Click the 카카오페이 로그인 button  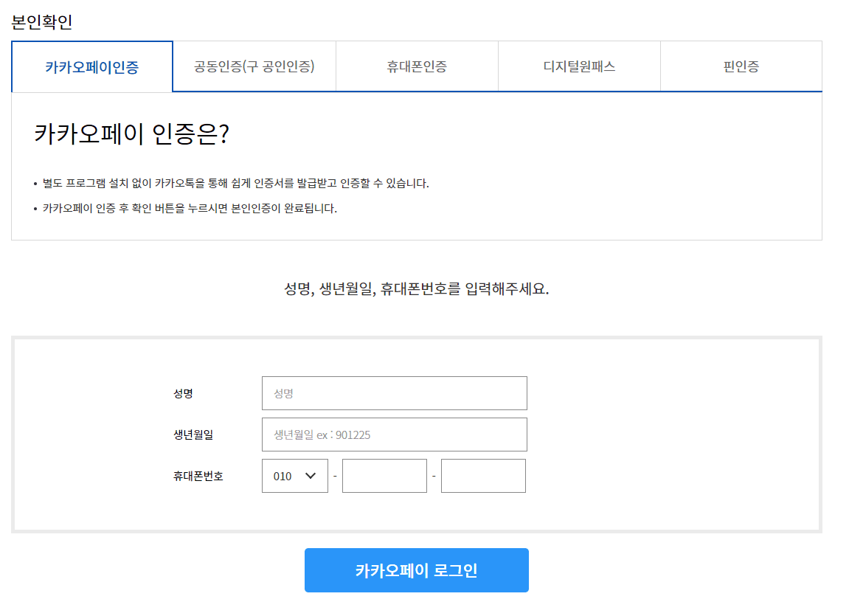416,570
